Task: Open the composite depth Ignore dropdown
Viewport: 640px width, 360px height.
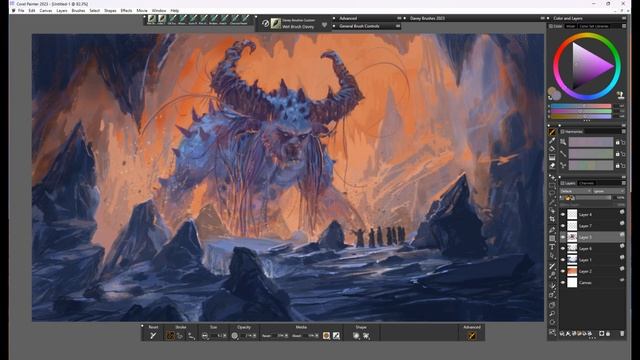Action: [609, 191]
